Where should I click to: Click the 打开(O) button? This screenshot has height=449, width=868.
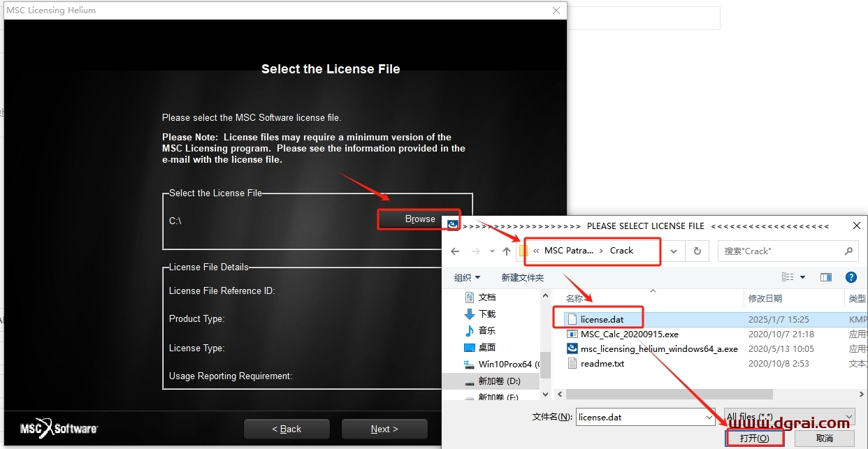coord(754,439)
